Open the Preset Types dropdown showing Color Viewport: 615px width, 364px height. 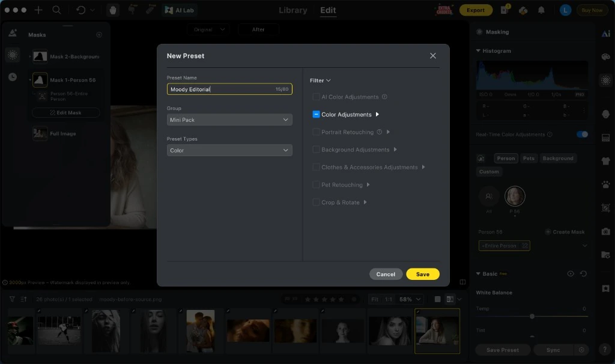pyautogui.click(x=229, y=150)
